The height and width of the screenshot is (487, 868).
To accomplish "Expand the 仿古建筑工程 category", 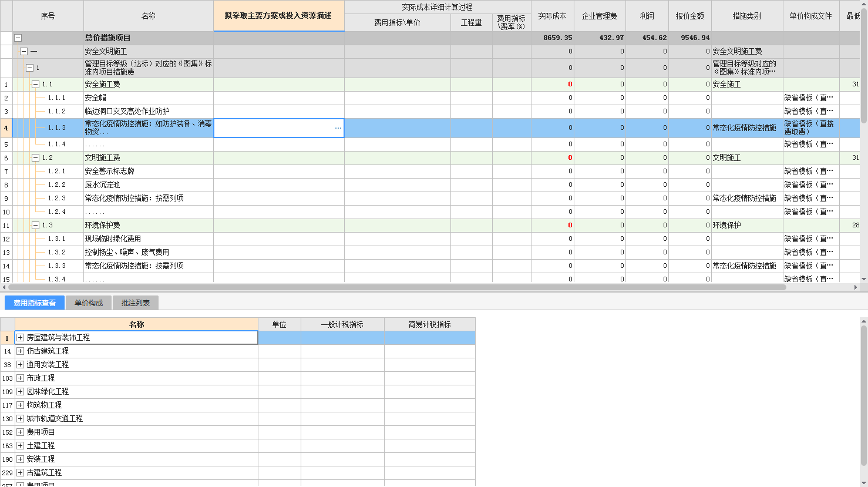I will 20,351.
